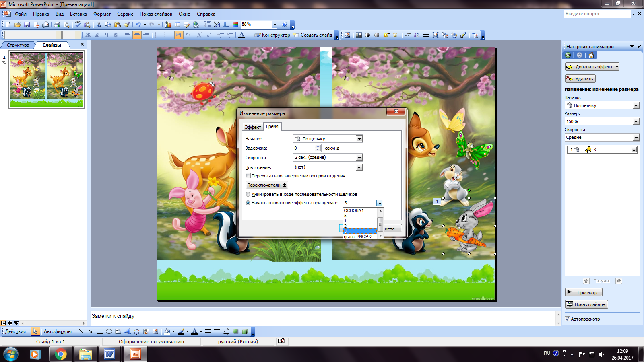644x362 pixels.
Task: Click the Показ слайдов button in the pane
Action: coord(586,304)
